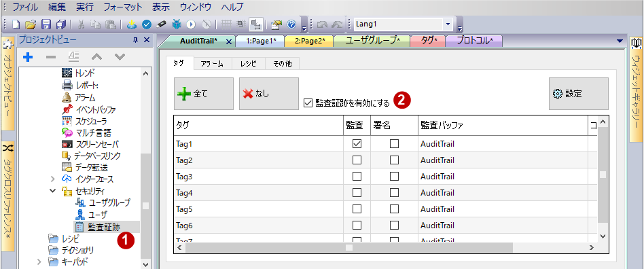
Task: Click the Cut scissors icon
Action: click(81, 24)
